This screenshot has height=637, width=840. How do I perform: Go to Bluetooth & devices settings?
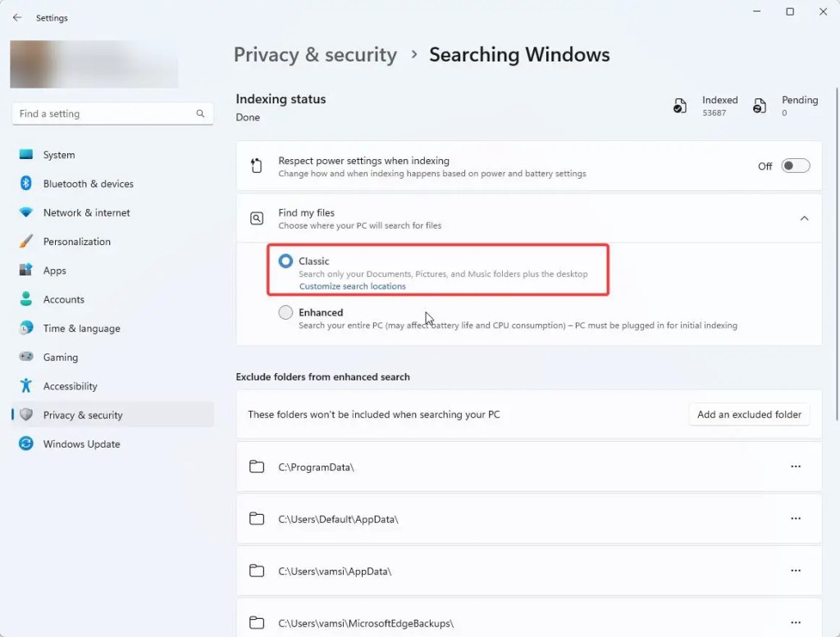[x=112, y=184]
